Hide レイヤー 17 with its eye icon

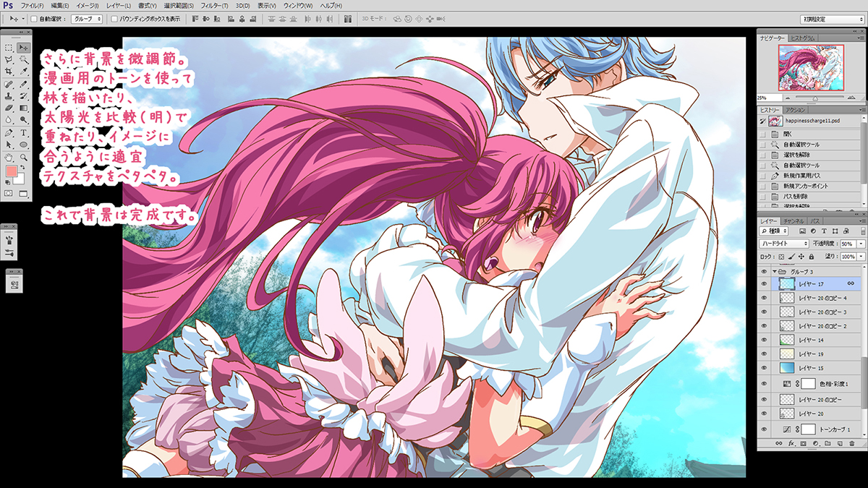[765, 284]
